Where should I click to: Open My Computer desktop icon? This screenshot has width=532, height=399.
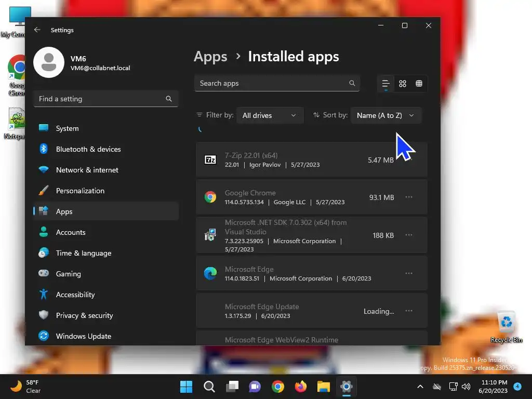pos(16,22)
